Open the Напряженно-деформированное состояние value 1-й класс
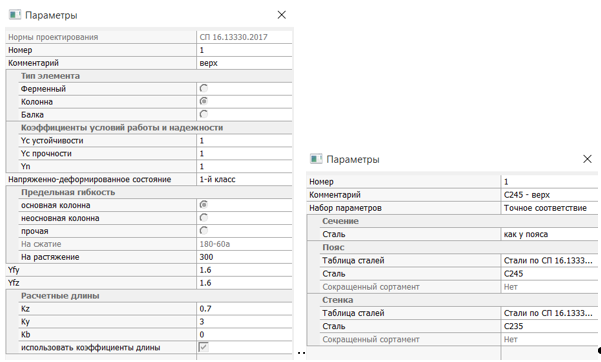Image resolution: width=601 pixels, height=362 pixels. pyautogui.click(x=244, y=179)
